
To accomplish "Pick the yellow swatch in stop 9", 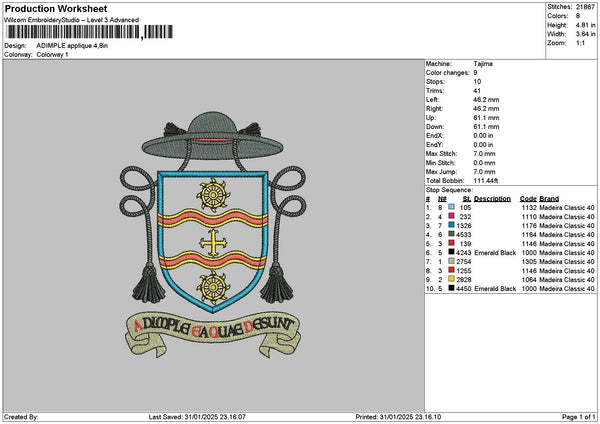I will pos(452,279).
